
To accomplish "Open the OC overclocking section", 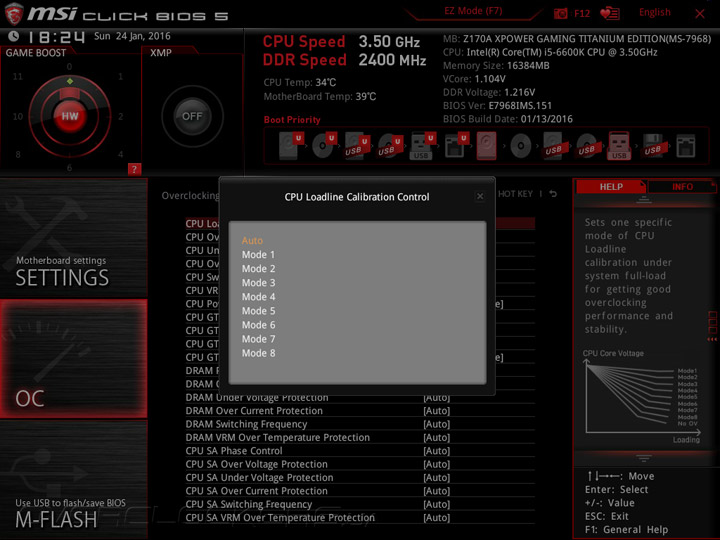I will pos(73,359).
